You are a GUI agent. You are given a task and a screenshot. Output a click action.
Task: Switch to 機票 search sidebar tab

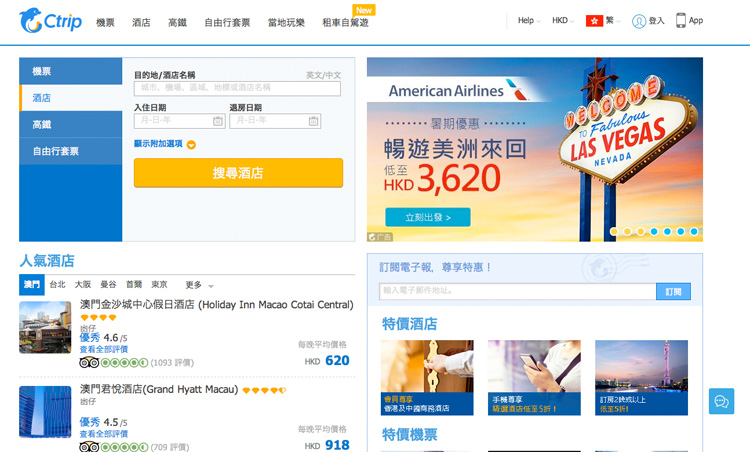point(71,71)
